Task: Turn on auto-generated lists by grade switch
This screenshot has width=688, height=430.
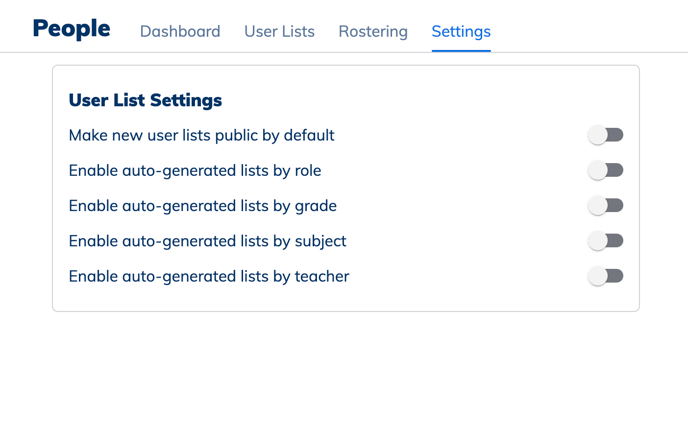Action: click(x=606, y=205)
